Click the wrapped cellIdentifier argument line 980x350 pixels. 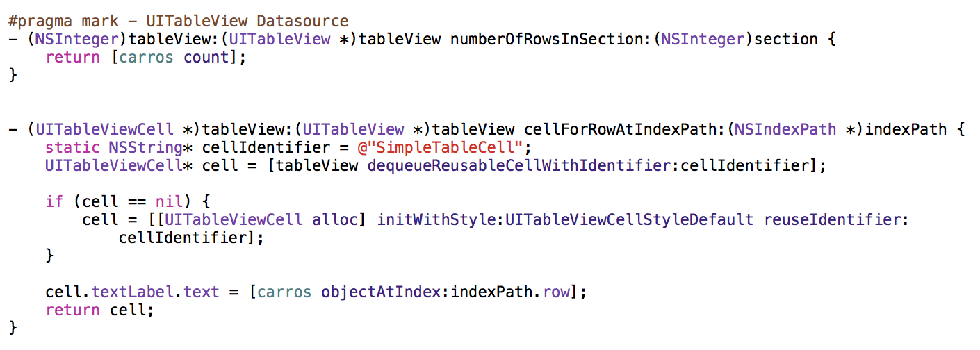pos(193,238)
